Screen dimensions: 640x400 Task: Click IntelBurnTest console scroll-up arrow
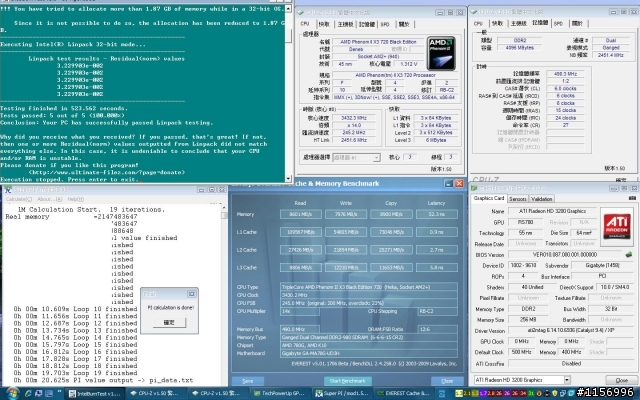(x=288, y=9)
